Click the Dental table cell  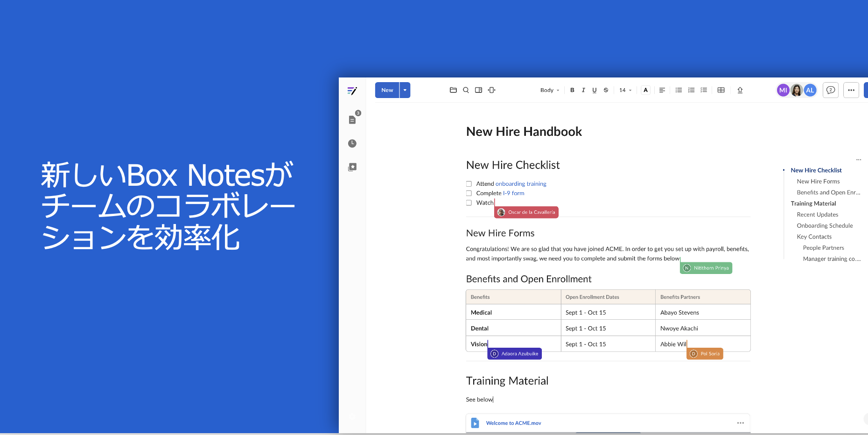click(513, 328)
